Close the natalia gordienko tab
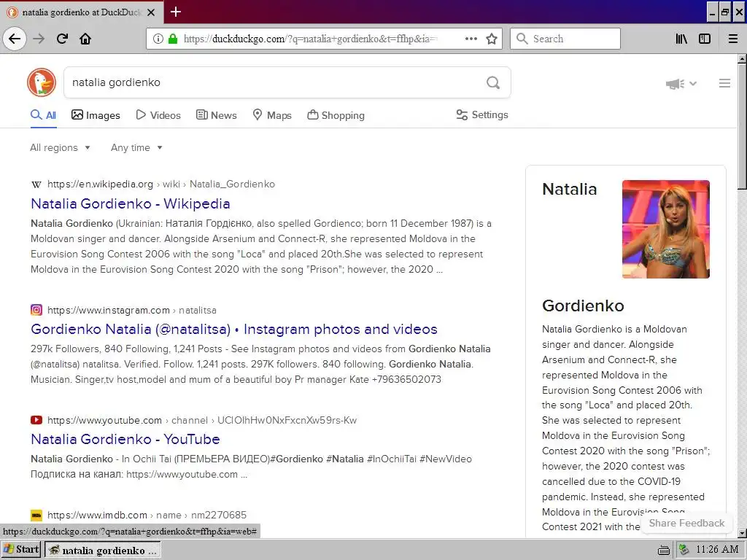This screenshot has width=747, height=560. pos(151,12)
